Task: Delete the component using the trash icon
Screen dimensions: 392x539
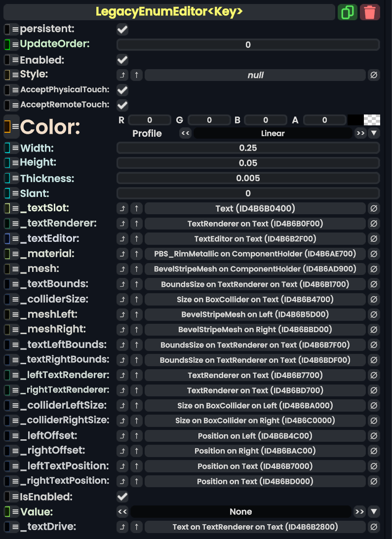Action: [x=370, y=12]
